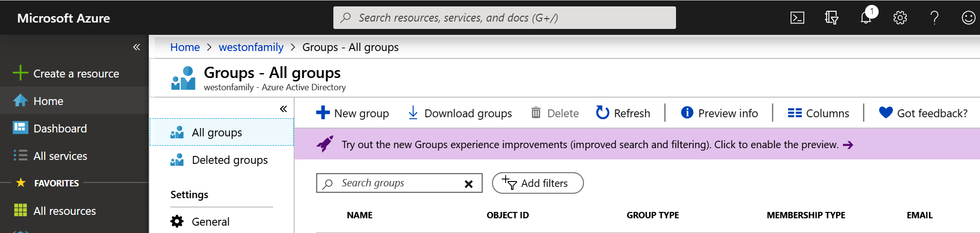This screenshot has width=980, height=233.
Task: Collapse the Groups blade side menu
Action: point(283,109)
